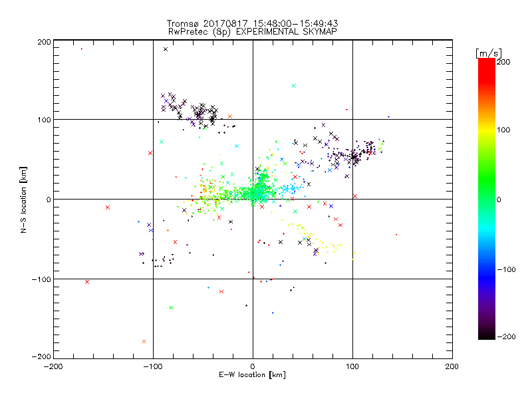Click the y-axis tick label '200'

click(x=44, y=42)
